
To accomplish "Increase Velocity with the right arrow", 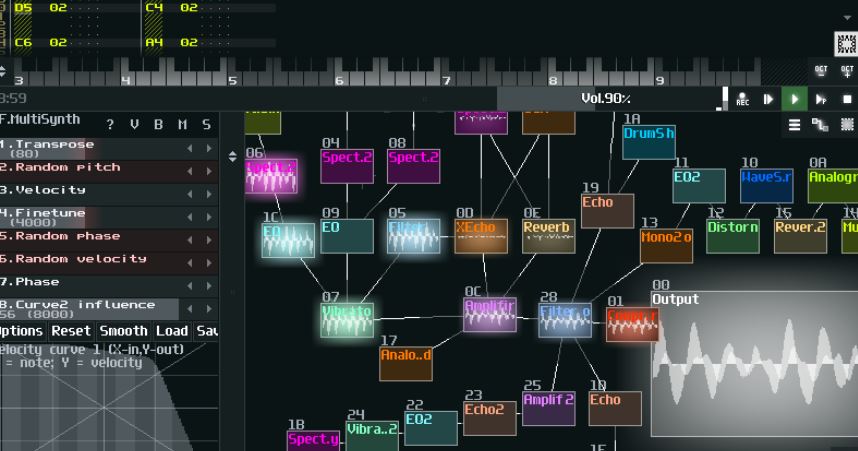I will click(209, 194).
